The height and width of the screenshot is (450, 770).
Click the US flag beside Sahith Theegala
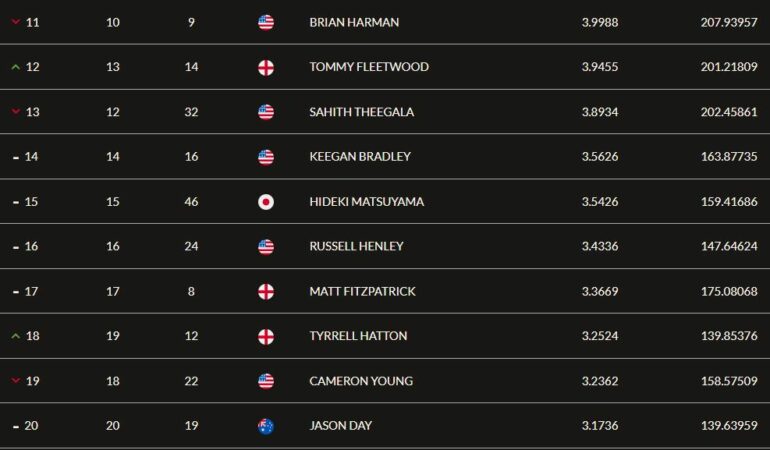266,112
